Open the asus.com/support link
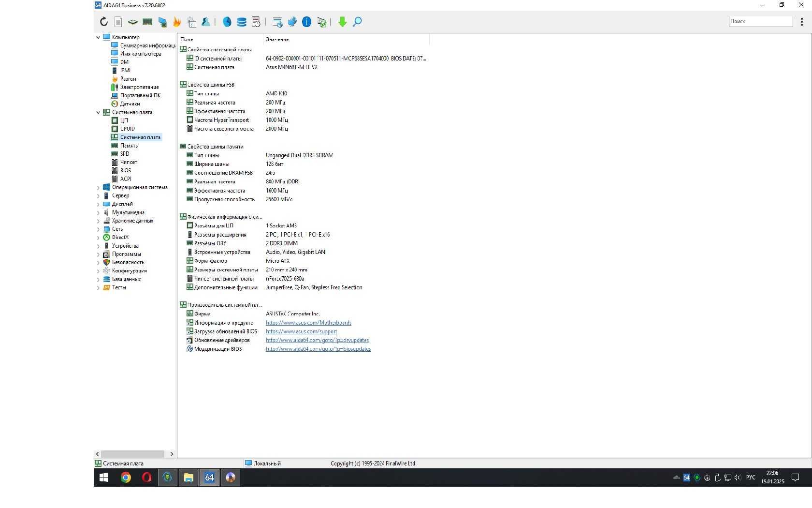 pyautogui.click(x=301, y=331)
